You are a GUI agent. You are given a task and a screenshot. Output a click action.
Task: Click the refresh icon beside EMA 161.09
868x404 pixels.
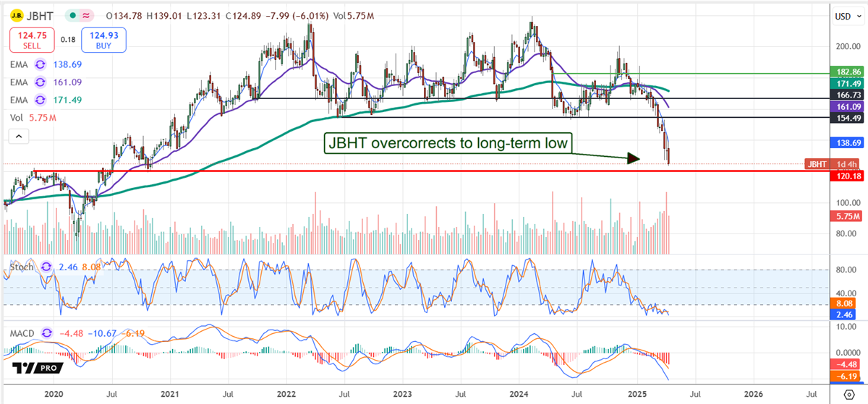coord(42,82)
